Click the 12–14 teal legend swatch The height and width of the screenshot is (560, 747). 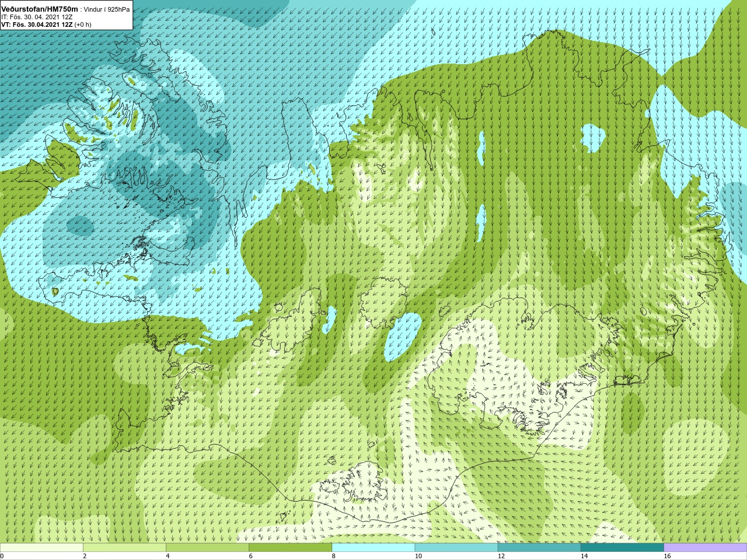click(x=539, y=548)
